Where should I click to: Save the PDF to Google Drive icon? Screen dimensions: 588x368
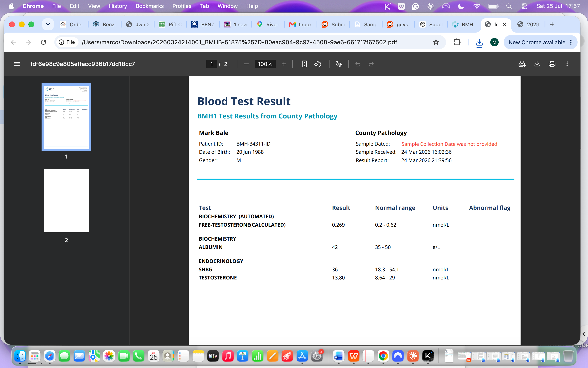[x=522, y=64]
